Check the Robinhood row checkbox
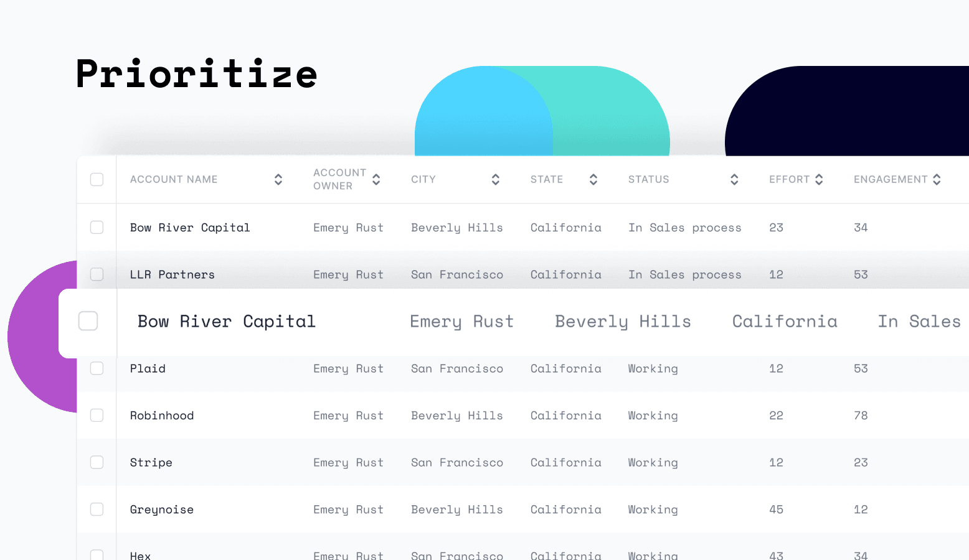Image resolution: width=969 pixels, height=560 pixels. point(97,415)
